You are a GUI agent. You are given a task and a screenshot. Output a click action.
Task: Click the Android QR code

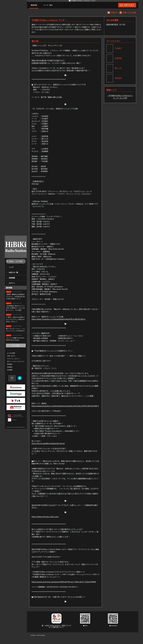pyautogui.click(x=113, y=618)
